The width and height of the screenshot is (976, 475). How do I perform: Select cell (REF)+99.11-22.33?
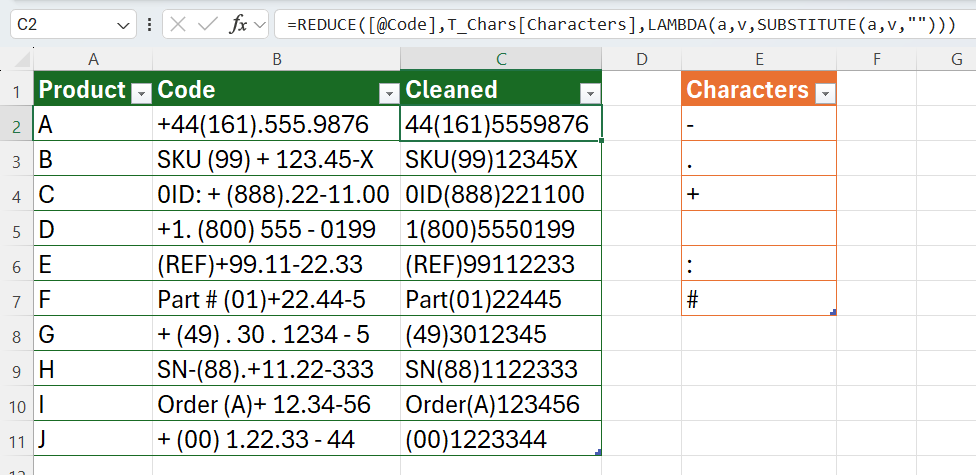[x=277, y=263]
